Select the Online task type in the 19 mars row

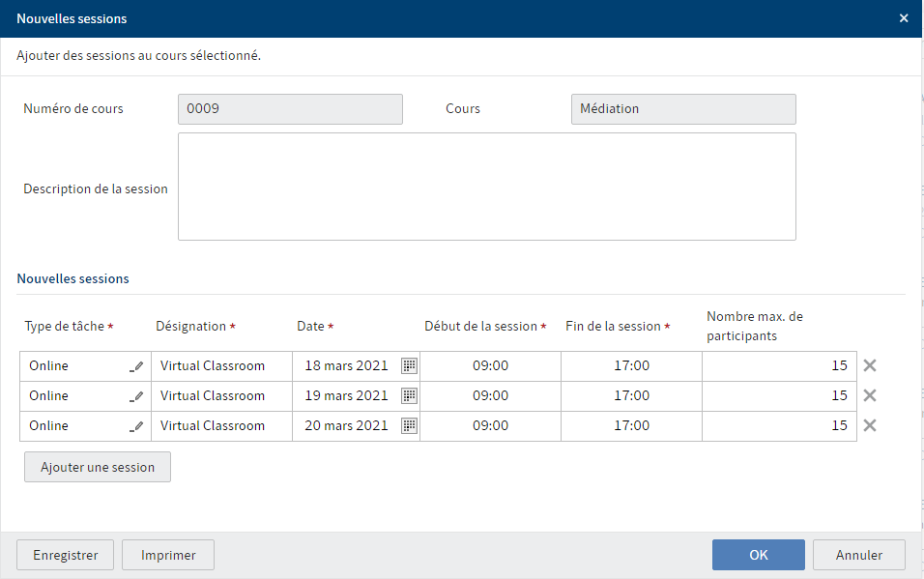85,396
